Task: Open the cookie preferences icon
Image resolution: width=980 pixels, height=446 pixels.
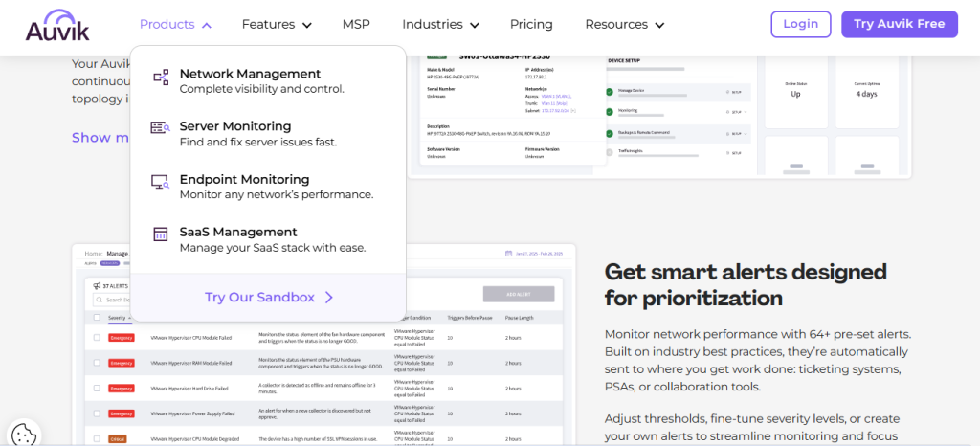Action: tap(22, 434)
